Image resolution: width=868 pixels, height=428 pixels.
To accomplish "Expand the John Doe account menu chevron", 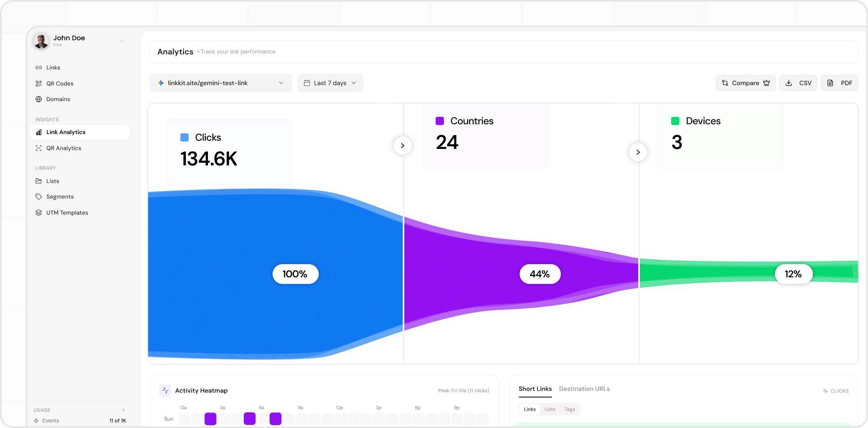I will 121,41.
